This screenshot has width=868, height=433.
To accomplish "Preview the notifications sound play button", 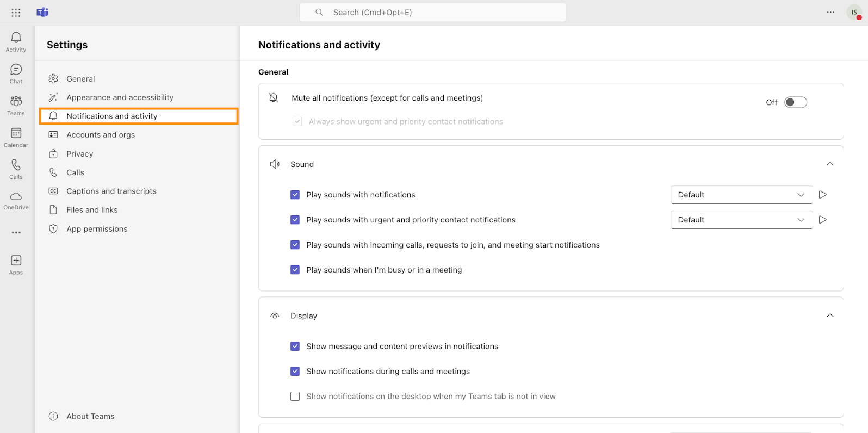I will [823, 195].
